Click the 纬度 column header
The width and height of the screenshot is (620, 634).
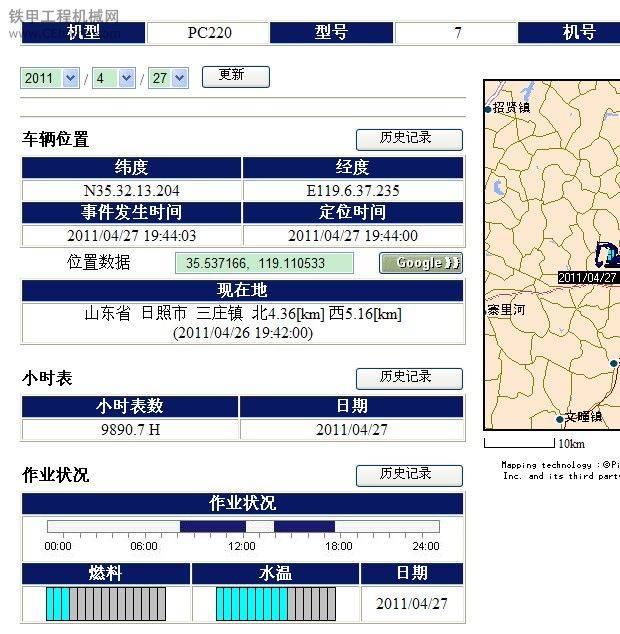point(131,167)
